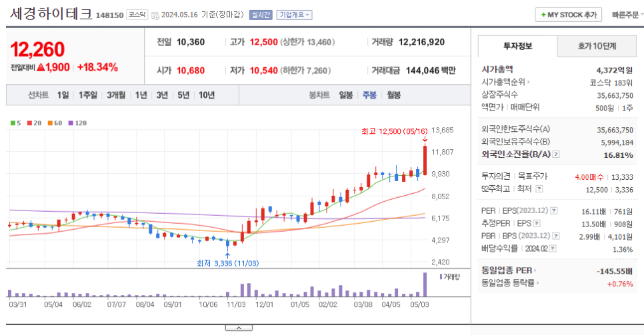Click the tall red candlestick at 05/16
Image resolution: width=644 pixels, height=335 pixels.
coord(425,161)
